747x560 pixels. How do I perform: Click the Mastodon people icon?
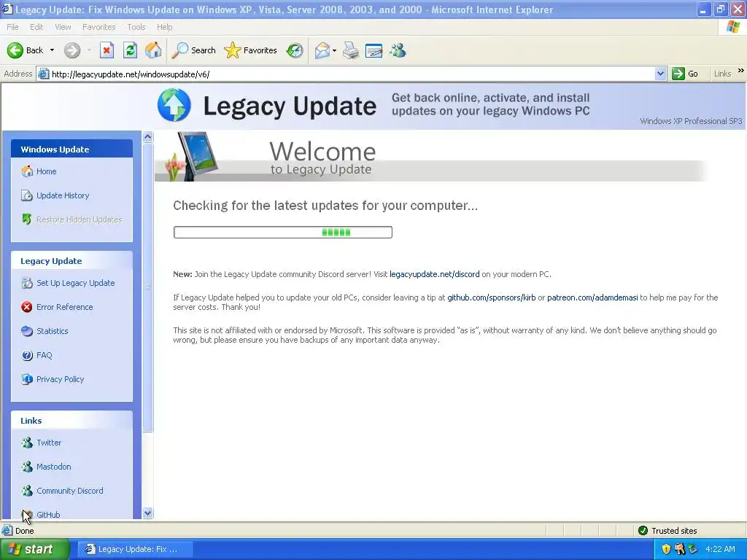pos(27,467)
